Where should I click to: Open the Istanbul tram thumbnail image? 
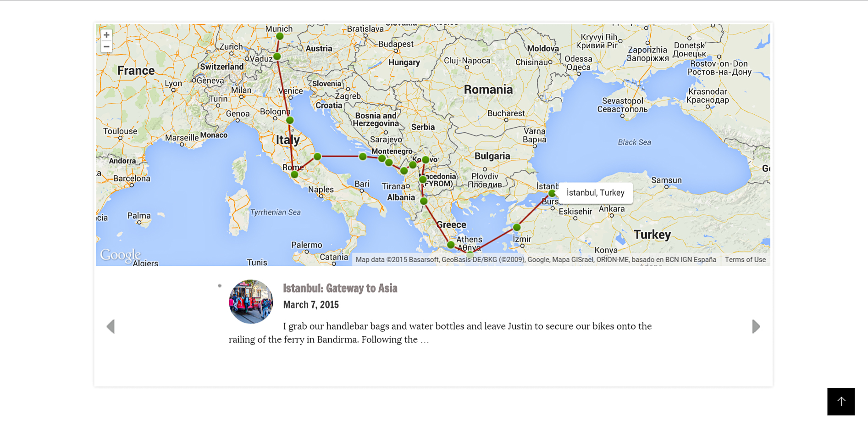[x=251, y=302]
